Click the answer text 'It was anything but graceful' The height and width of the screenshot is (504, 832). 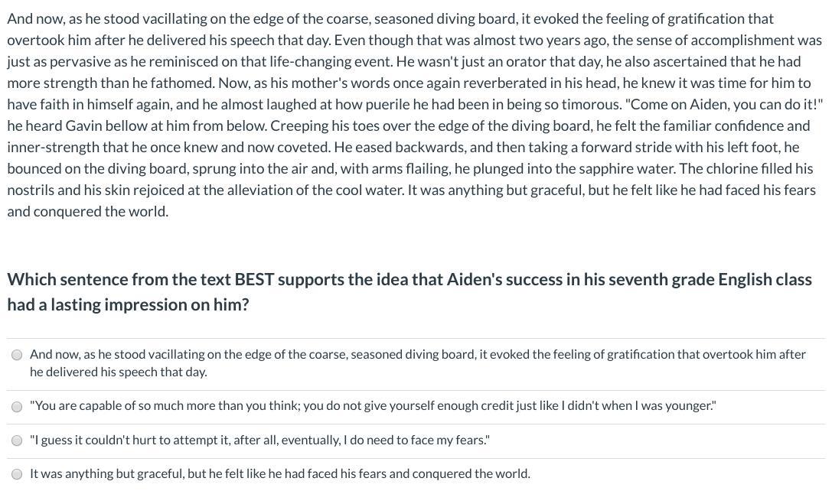(279, 473)
